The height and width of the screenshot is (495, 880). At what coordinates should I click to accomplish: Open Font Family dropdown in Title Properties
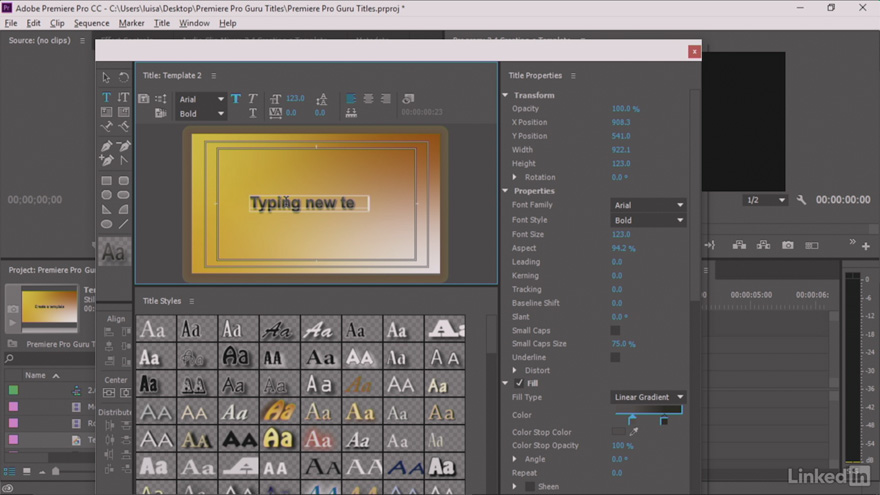[x=648, y=205]
